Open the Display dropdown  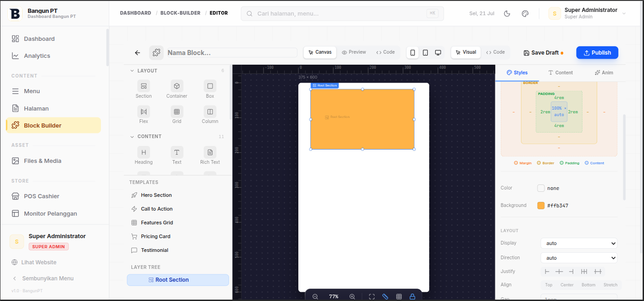579,243
